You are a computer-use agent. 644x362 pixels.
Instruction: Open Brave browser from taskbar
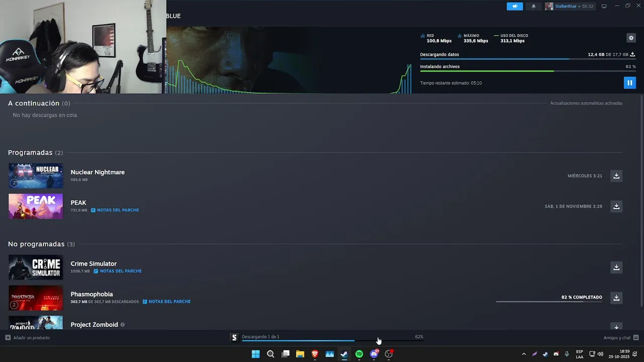(315, 354)
